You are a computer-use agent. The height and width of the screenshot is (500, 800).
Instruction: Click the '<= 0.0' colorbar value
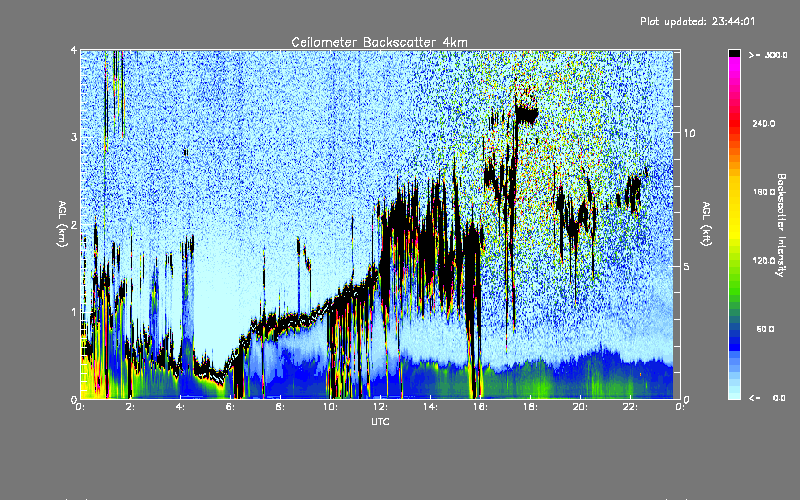(x=768, y=397)
